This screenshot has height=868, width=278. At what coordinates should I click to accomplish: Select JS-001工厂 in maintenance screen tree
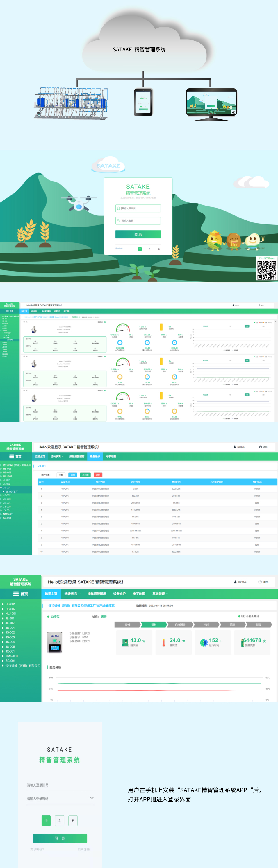pos(11,492)
